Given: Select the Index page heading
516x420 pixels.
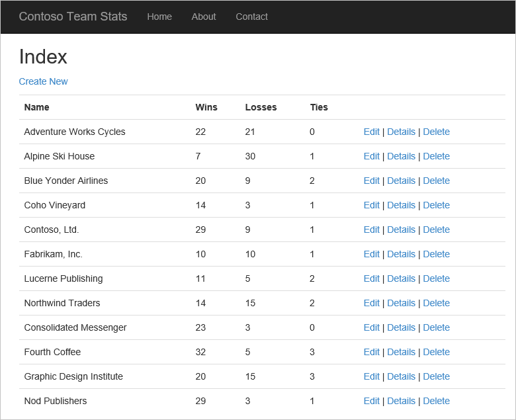Looking at the screenshot, I should [43, 57].
